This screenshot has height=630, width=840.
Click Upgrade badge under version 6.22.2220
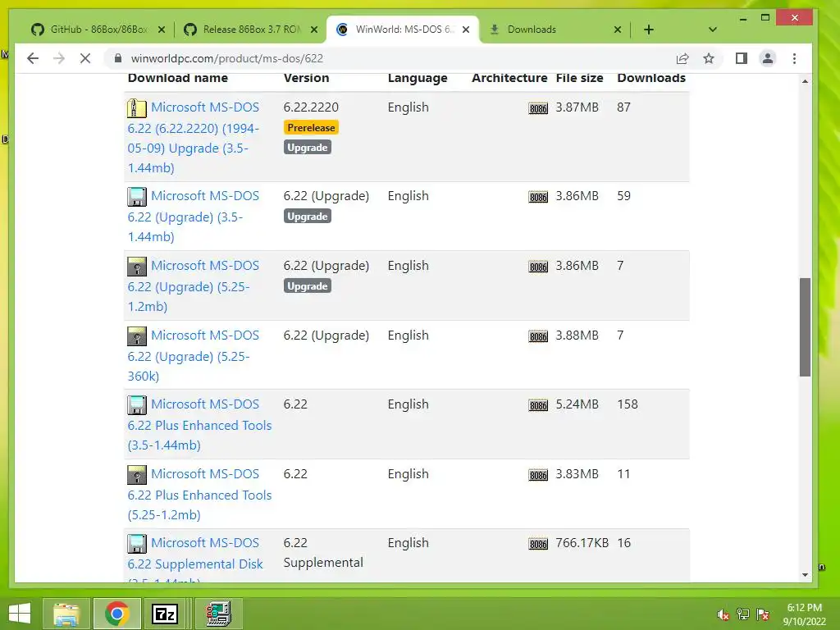pyautogui.click(x=308, y=148)
